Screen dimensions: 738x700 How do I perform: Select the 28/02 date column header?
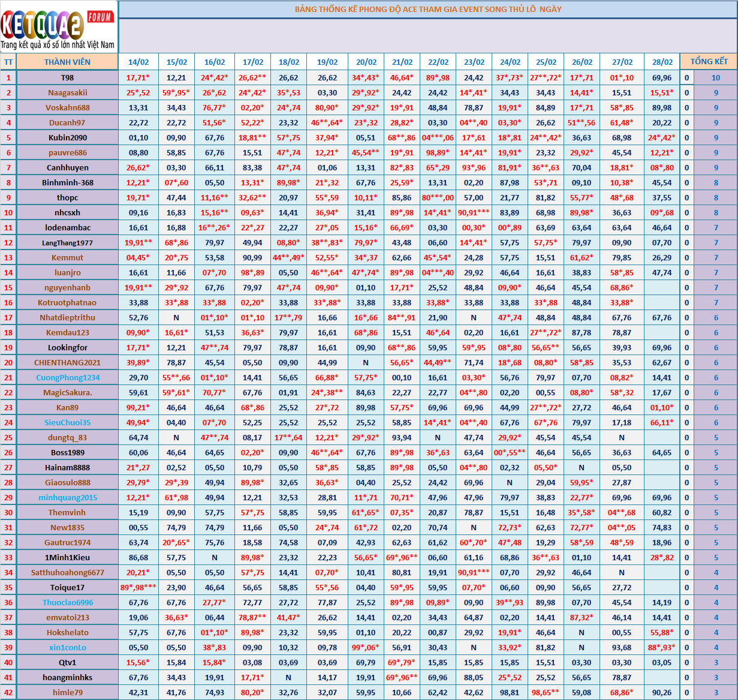tap(662, 62)
